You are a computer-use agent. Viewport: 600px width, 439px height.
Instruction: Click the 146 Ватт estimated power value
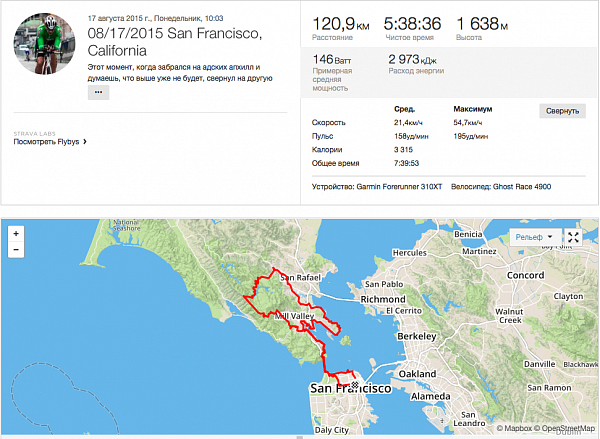(332, 60)
